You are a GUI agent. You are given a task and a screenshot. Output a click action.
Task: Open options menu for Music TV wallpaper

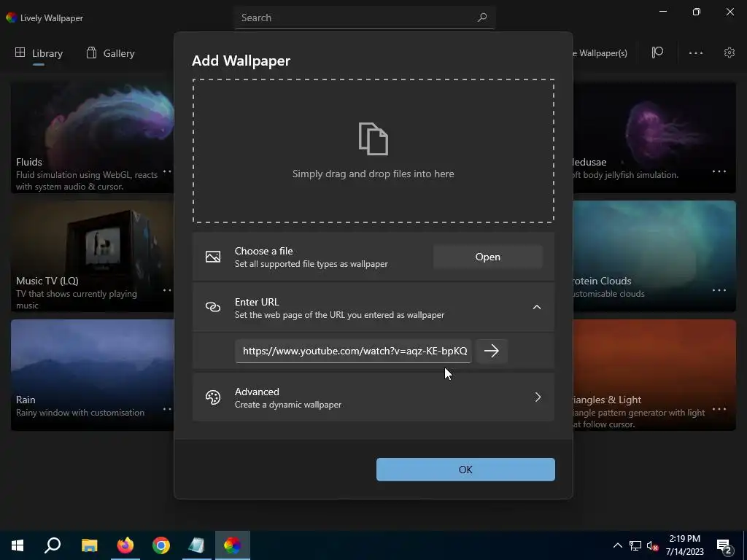point(167,290)
